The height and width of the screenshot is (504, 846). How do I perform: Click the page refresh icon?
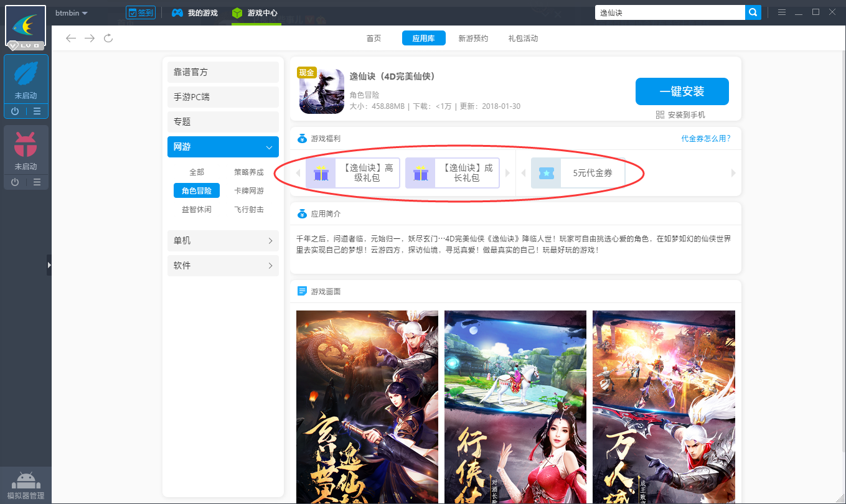(x=108, y=39)
